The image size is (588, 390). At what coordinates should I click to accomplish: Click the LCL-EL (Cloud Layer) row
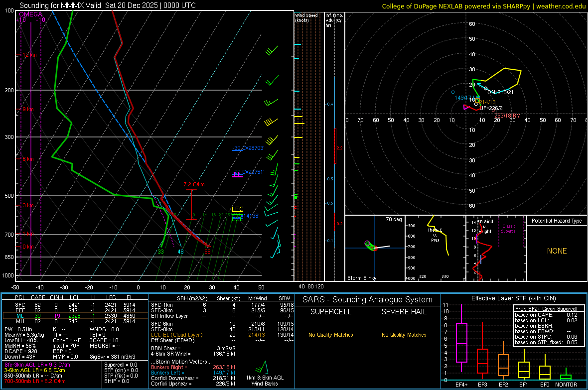222,335
